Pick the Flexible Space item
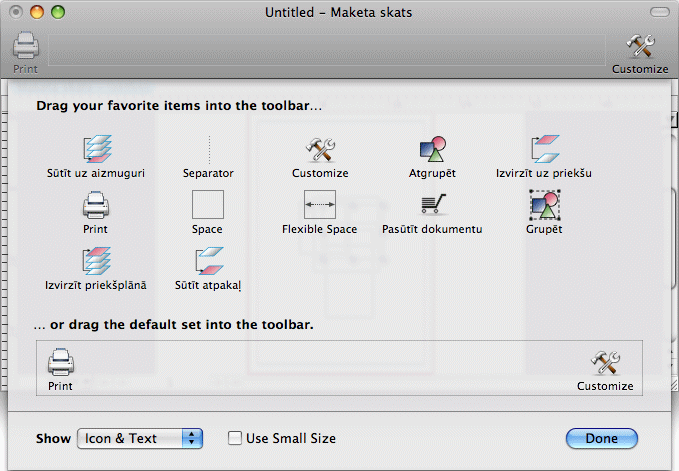The width and height of the screenshot is (679, 471). click(320, 204)
